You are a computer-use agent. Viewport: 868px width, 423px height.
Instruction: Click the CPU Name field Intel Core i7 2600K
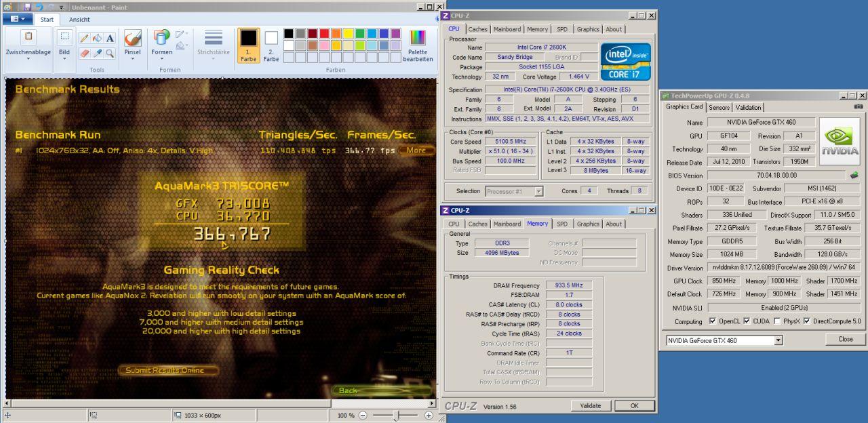[x=542, y=47]
